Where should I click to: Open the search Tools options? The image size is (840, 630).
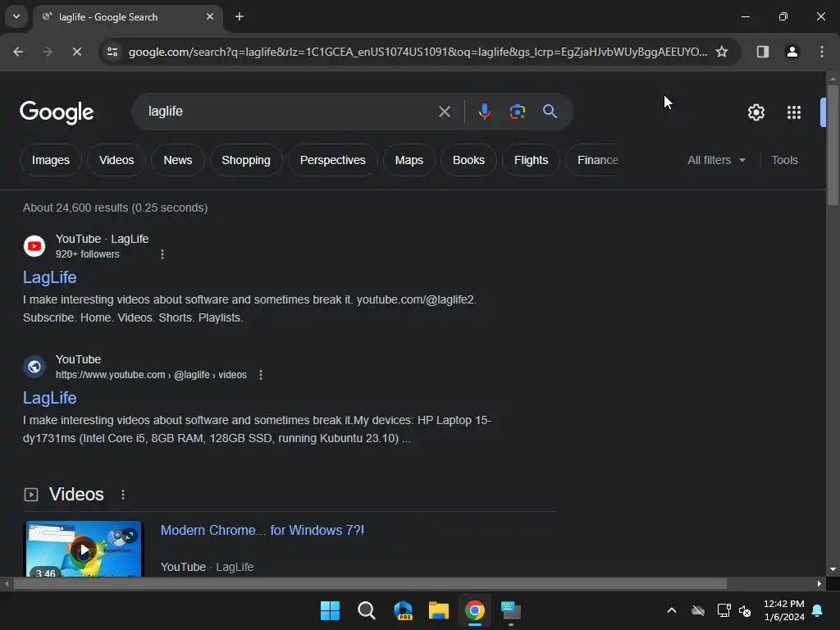784,160
